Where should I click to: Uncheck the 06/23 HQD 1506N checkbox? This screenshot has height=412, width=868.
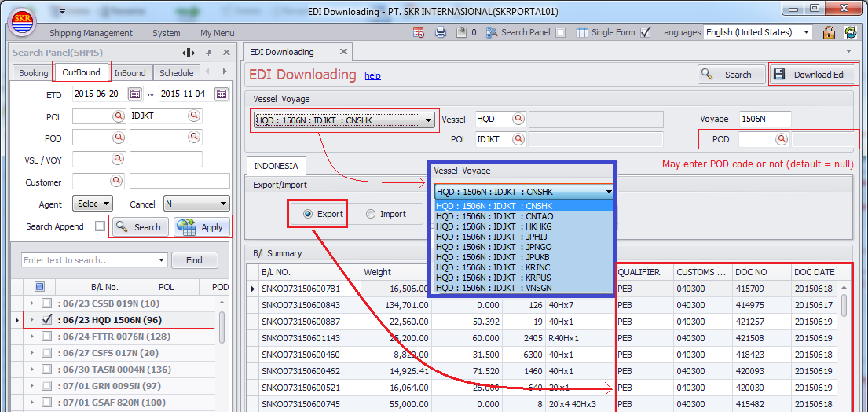click(47, 319)
